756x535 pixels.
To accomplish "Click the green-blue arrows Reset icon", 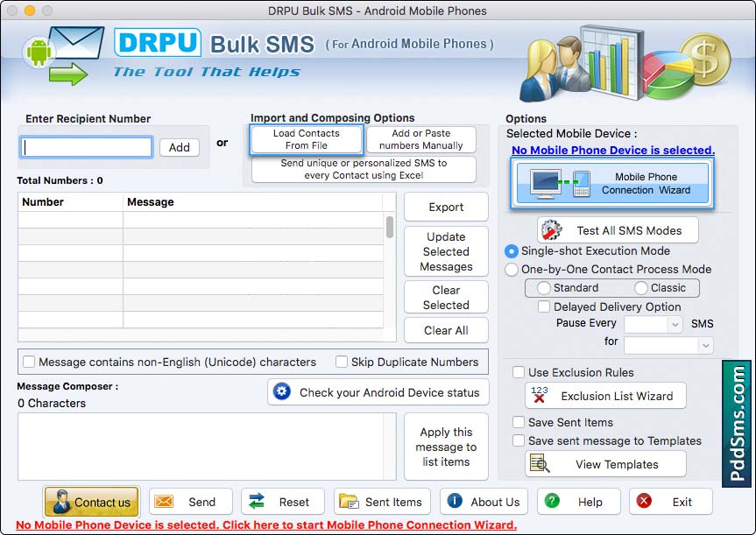I will (x=257, y=501).
